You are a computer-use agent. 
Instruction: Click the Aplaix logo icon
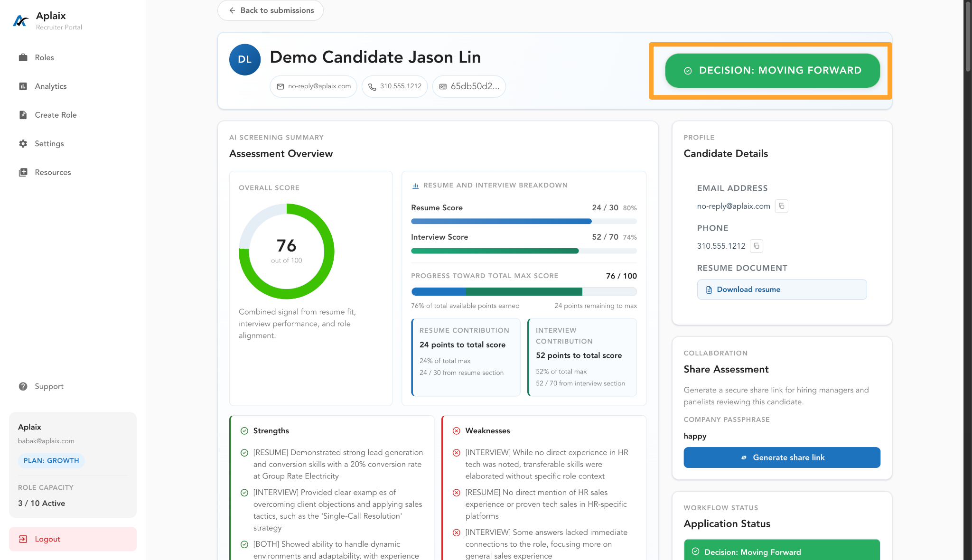pos(20,21)
